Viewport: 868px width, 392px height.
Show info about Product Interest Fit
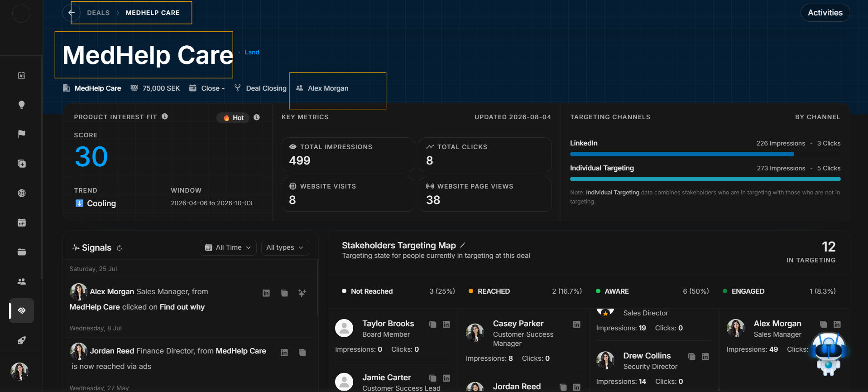[x=165, y=116]
